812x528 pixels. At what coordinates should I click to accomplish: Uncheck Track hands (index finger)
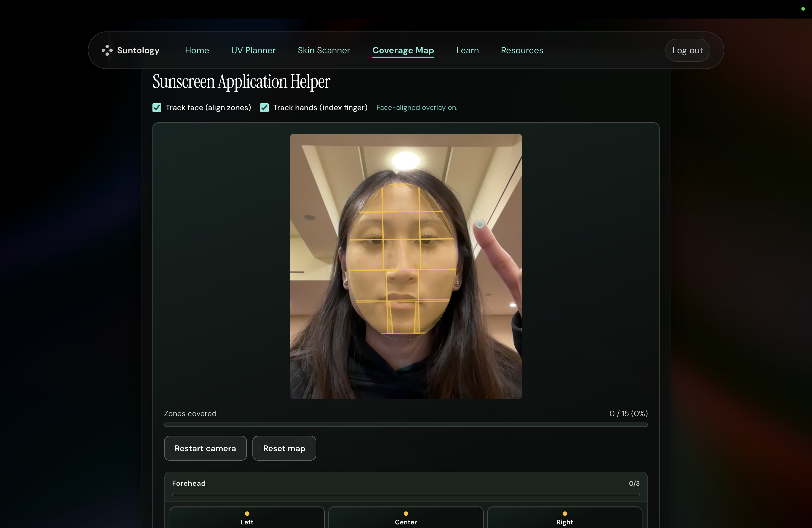(264, 108)
